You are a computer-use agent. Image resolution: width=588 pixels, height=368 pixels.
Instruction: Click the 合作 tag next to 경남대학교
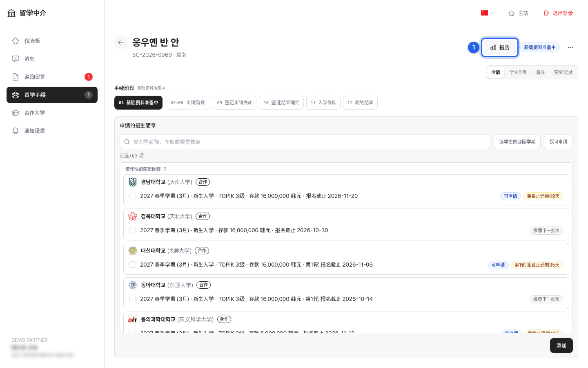pos(203,182)
